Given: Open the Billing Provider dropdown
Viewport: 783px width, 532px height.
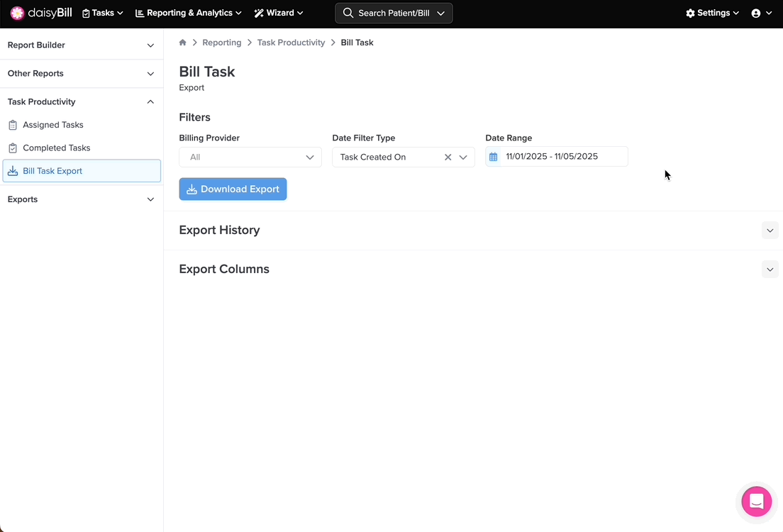Looking at the screenshot, I should point(250,157).
